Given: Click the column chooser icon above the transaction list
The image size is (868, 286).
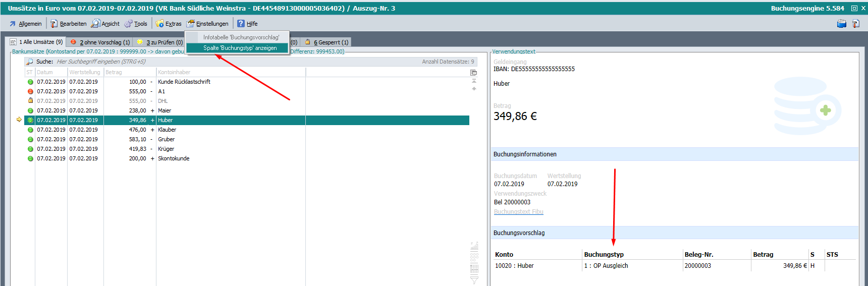Looking at the screenshot, I should [x=473, y=73].
